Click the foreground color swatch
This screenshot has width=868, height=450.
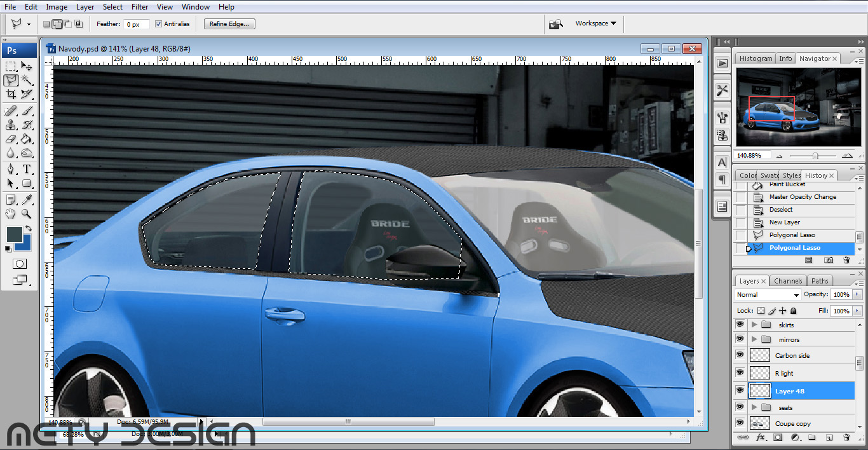pyautogui.click(x=14, y=235)
